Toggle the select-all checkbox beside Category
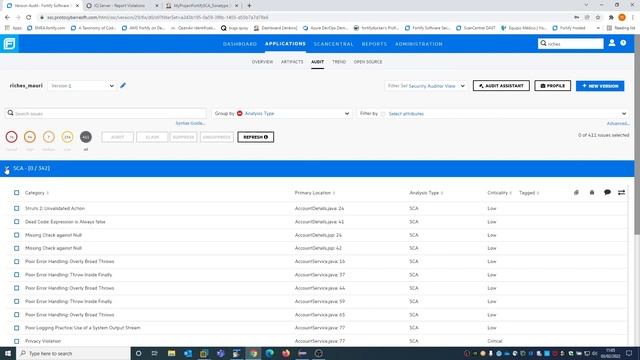The height and width of the screenshot is (360, 640). (x=16, y=192)
